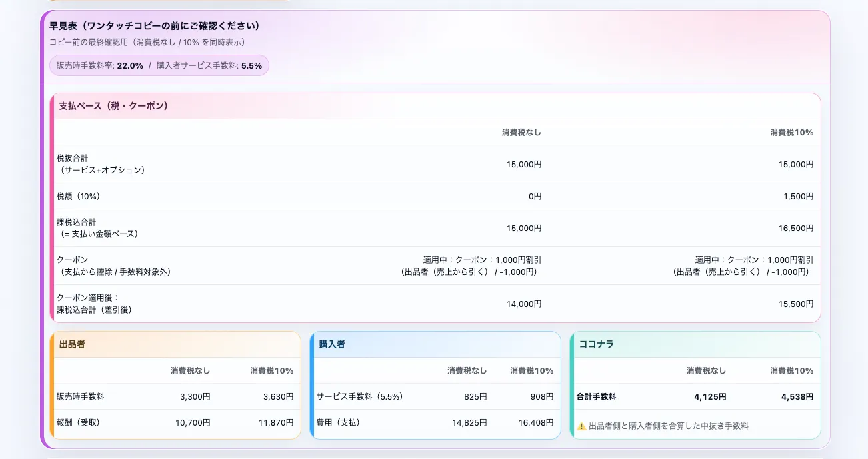The width and height of the screenshot is (868, 459).
Task: Click the 消費税10% column header in 支払ベース table
Action: coord(791,133)
